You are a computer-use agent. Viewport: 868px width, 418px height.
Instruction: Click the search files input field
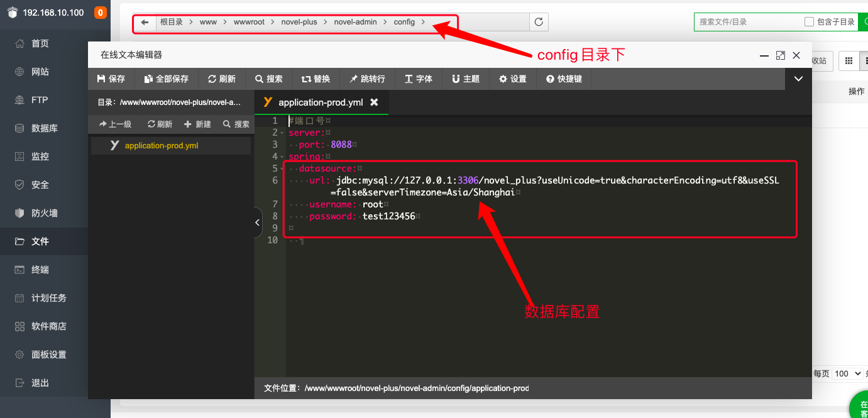(x=748, y=22)
